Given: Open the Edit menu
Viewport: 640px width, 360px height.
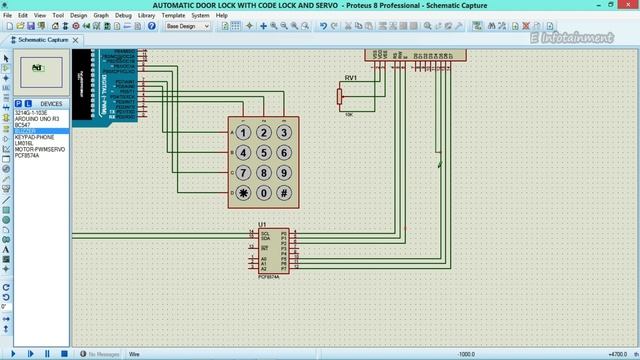Looking at the screenshot, I should point(23,16).
